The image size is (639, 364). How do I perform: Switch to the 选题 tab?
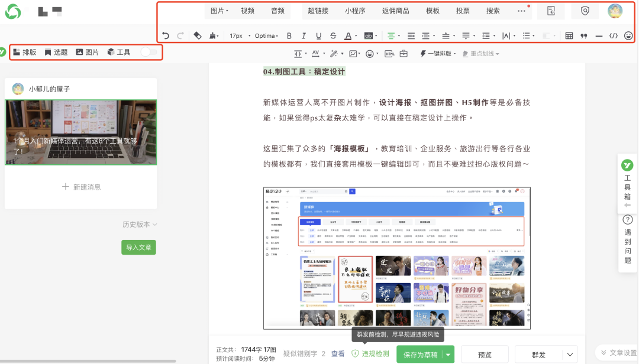click(x=56, y=52)
